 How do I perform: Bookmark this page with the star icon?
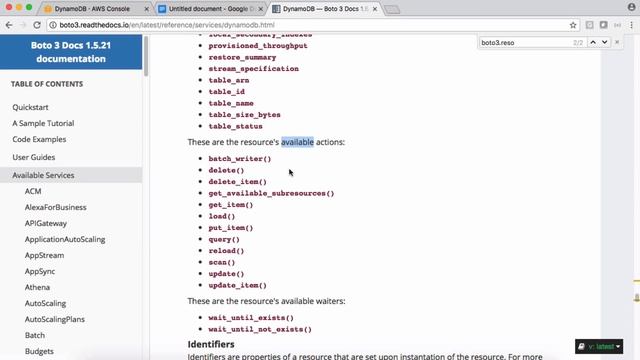tap(573, 25)
